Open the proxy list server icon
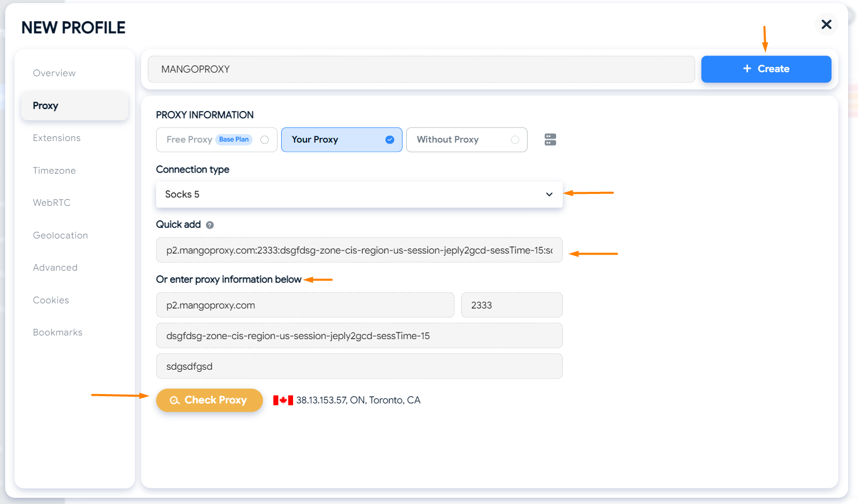 550,139
